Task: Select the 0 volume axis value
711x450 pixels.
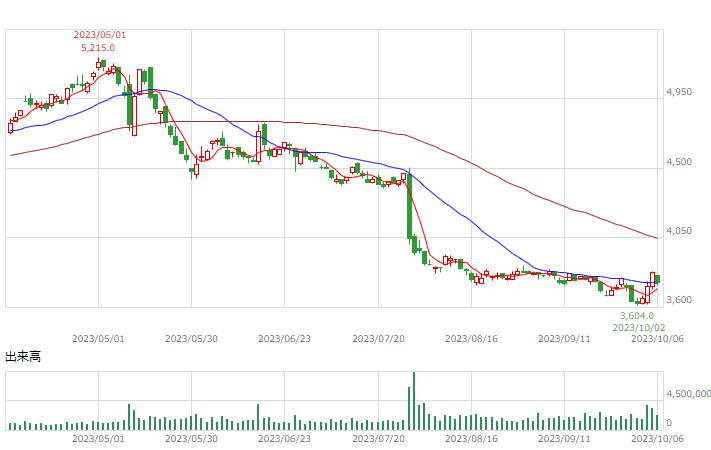Action: 668,423
